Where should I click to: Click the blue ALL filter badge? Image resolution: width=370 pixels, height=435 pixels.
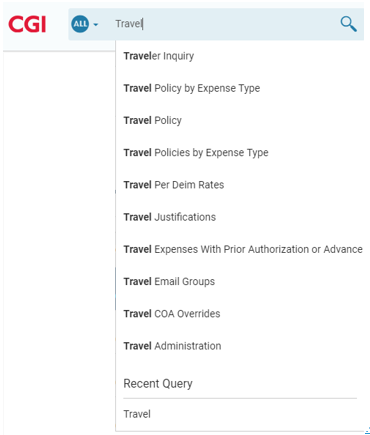pyautogui.click(x=80, y=24)
